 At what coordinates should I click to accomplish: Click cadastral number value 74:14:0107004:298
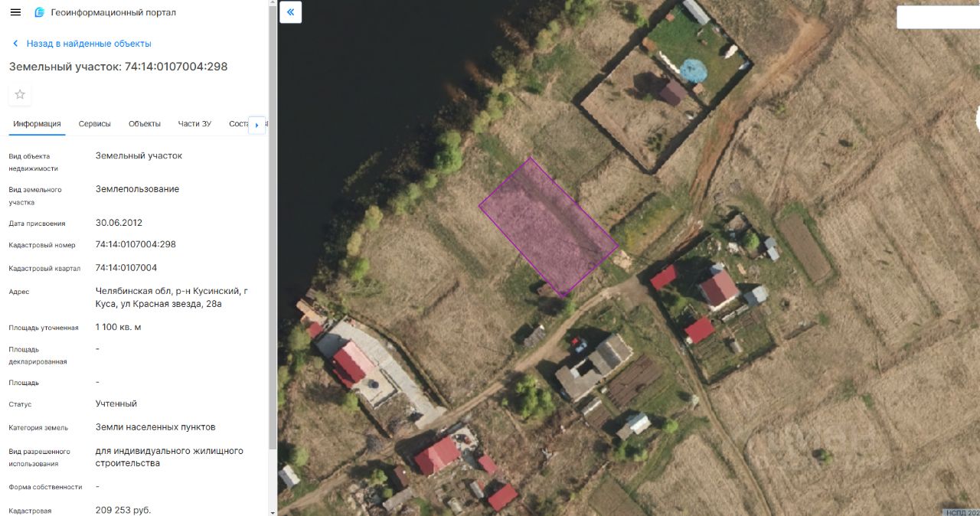tap(136, 244)
